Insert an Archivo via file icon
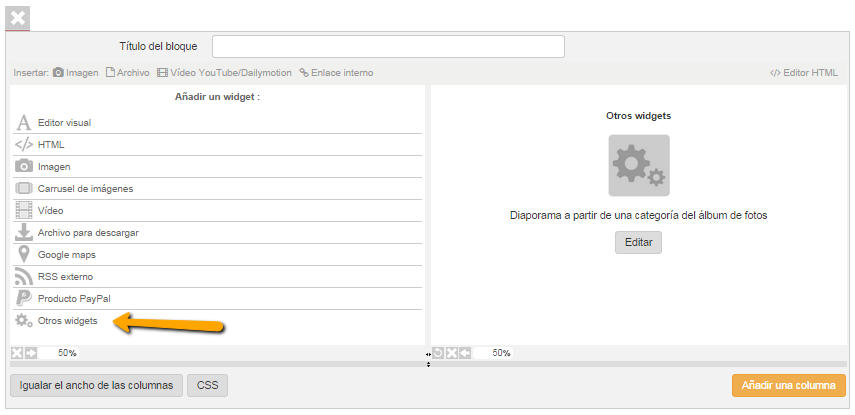 [128, 73]
